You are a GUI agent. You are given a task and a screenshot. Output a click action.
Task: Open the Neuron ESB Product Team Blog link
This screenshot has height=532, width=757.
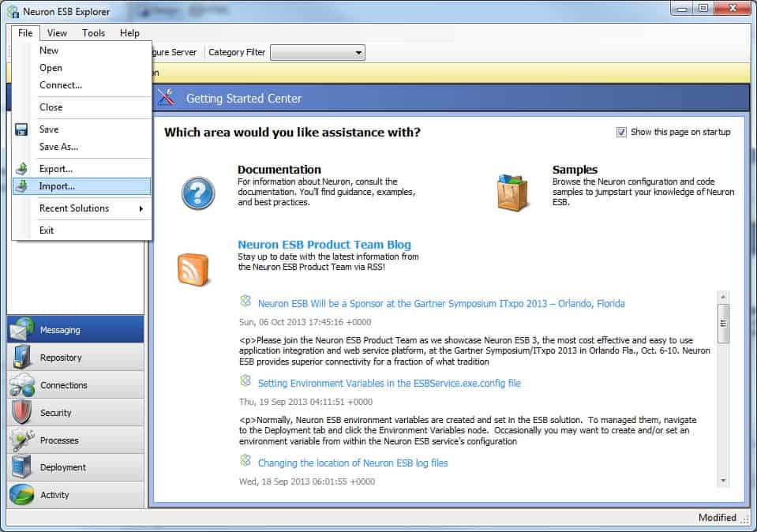tap(324, 244)
